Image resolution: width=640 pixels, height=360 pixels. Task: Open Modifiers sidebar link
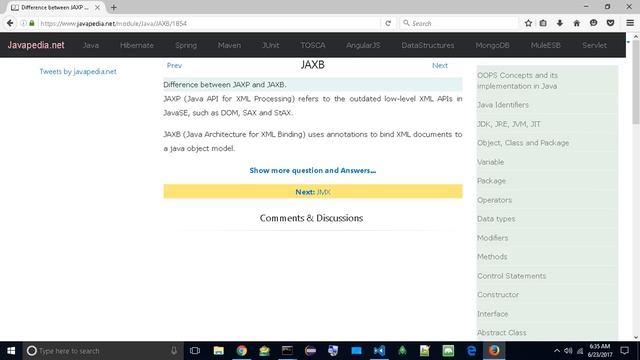[x=493, y=238]
